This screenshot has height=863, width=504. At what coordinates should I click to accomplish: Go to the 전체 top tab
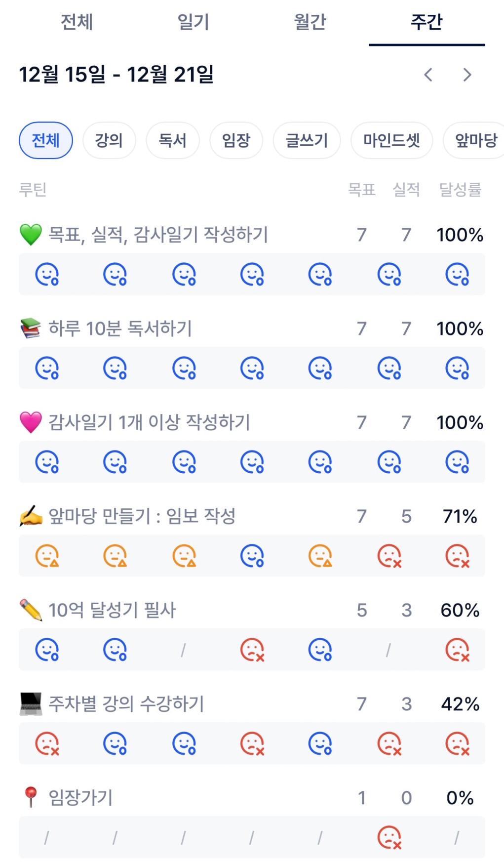77,22
